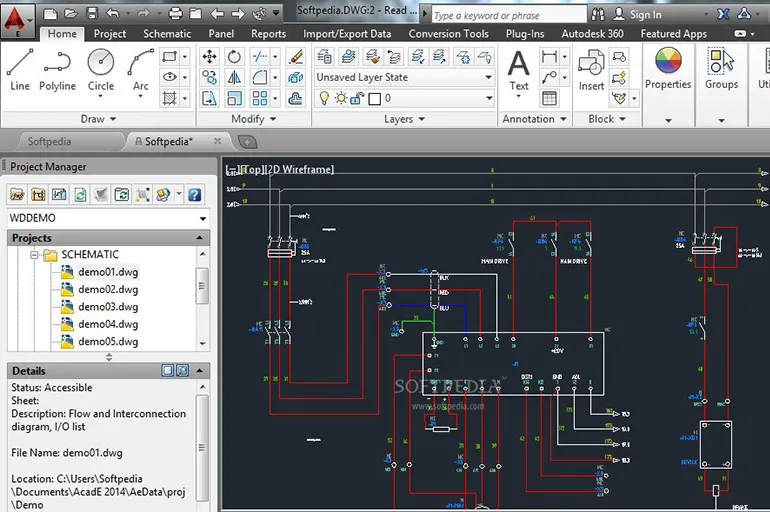Viewport: 770px width, 512px height.
Task: Open the Reports ribbon tab
Action: tap(269, 33)
